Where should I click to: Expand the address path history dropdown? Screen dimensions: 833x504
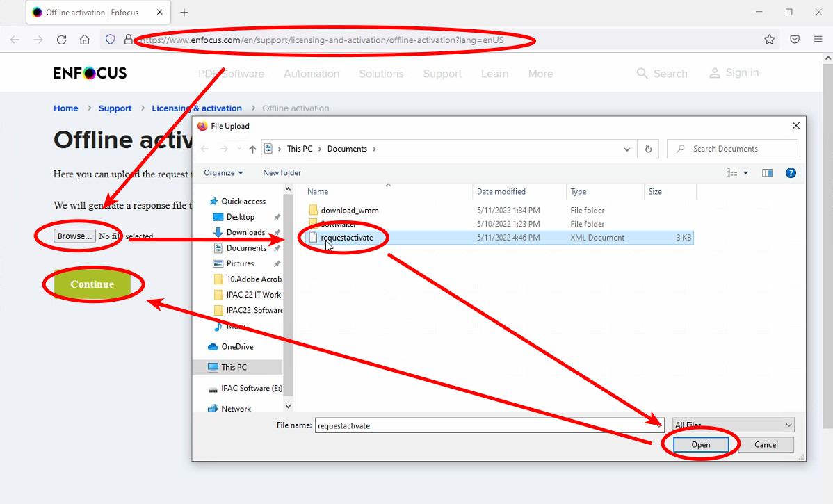627,149
